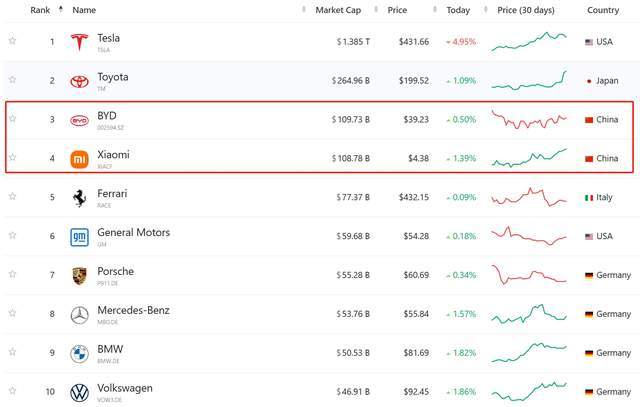Click Japan flag in Toyota row
This screenshot has width=640, height=407.
tap(589, 81)
